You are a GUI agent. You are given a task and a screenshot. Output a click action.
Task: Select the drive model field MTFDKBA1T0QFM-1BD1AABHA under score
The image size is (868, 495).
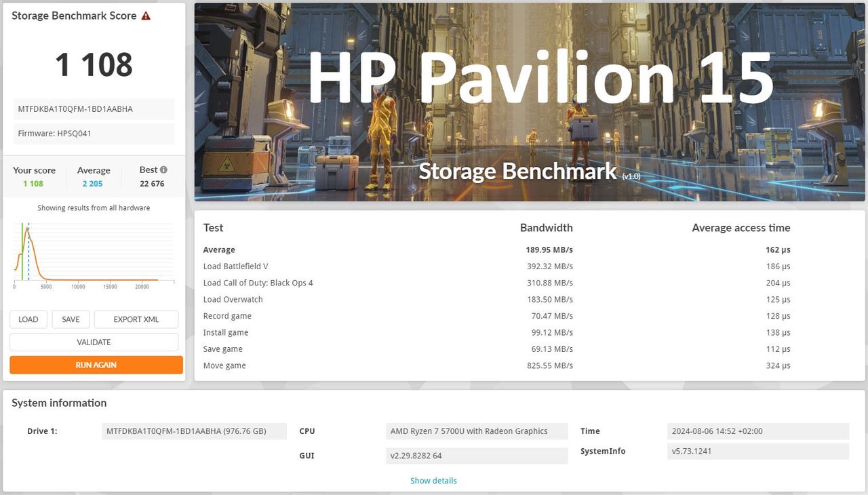pyautogui.click(x=94, y=109)
